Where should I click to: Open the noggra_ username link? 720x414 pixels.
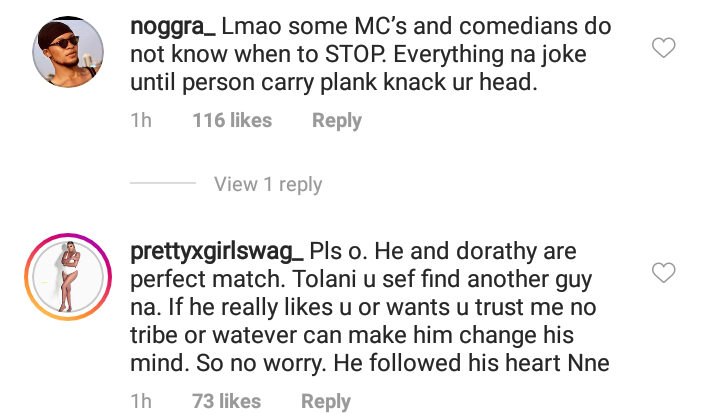point(173,27)
